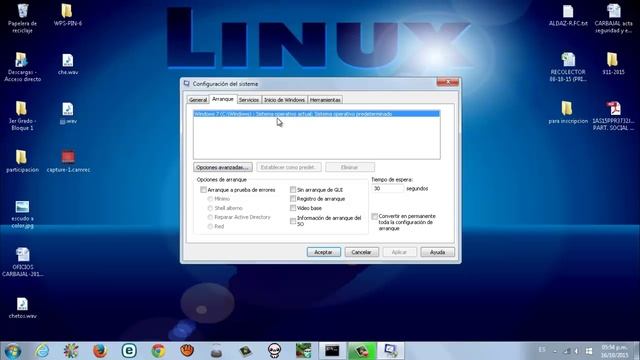Select the Shell alterno radio button
Viewport: 640px width, 360px height.
pyautogui.click(x=210, y=208)
